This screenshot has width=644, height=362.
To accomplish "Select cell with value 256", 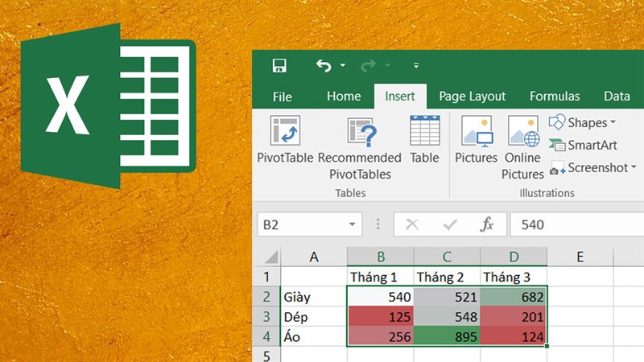I will click(x=381, y=336).
